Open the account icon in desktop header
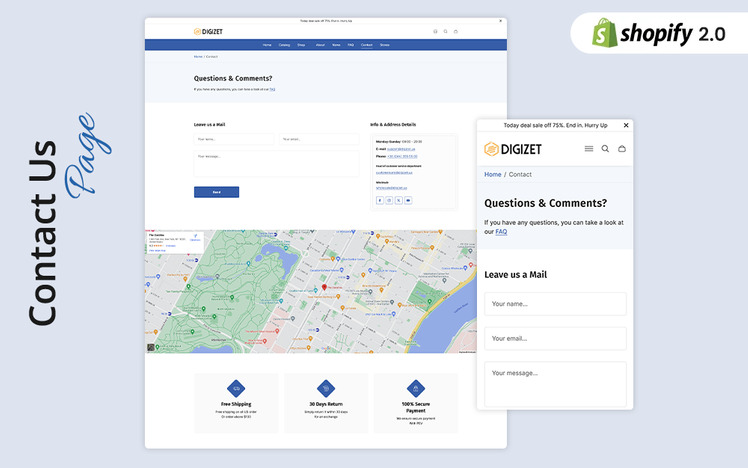 (x=435, y=31)
